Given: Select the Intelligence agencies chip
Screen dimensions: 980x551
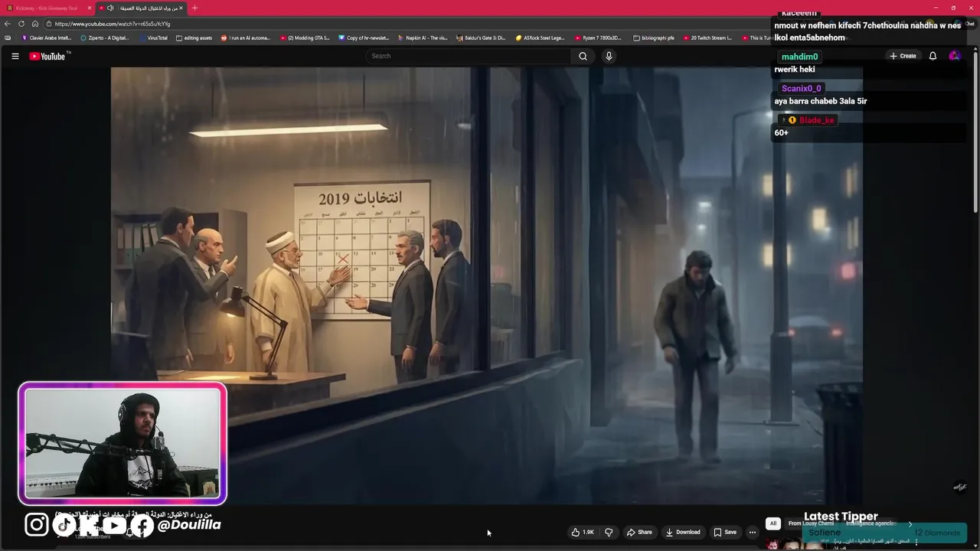Looking at the screenshot, I should click(x=871, y=523).
